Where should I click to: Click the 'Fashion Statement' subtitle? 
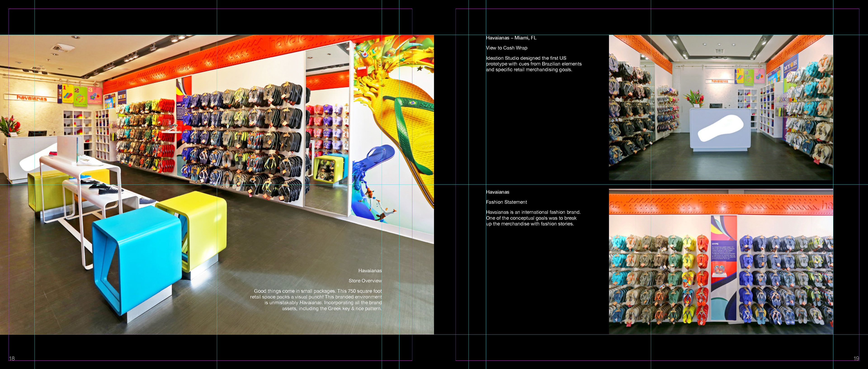[x=506, y=202]
